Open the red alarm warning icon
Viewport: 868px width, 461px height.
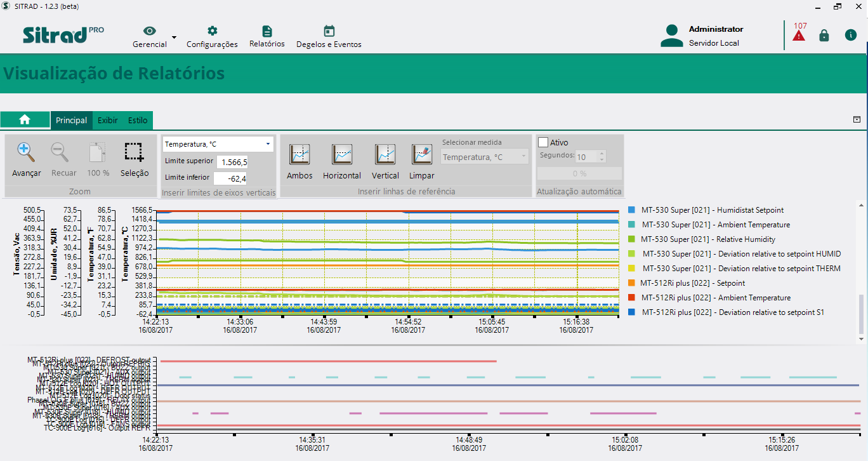(799, 36)
